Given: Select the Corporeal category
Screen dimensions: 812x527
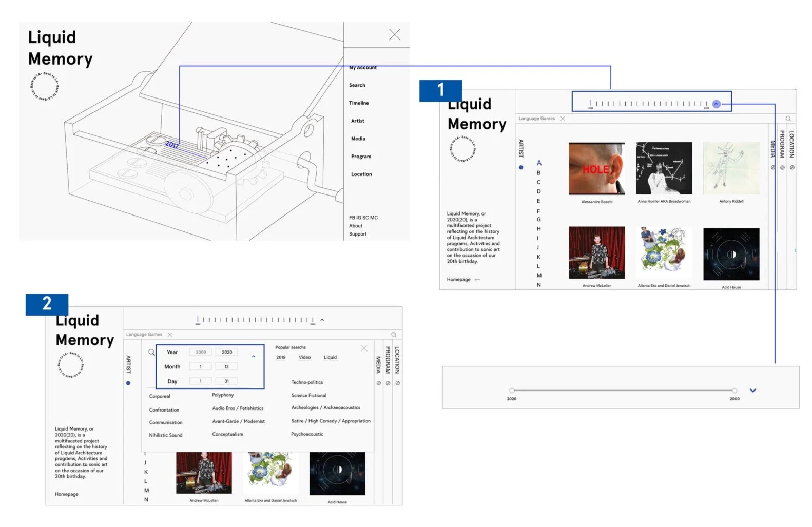Looking at the screenshot, I should pyautogui.click(x=160, y=396).
